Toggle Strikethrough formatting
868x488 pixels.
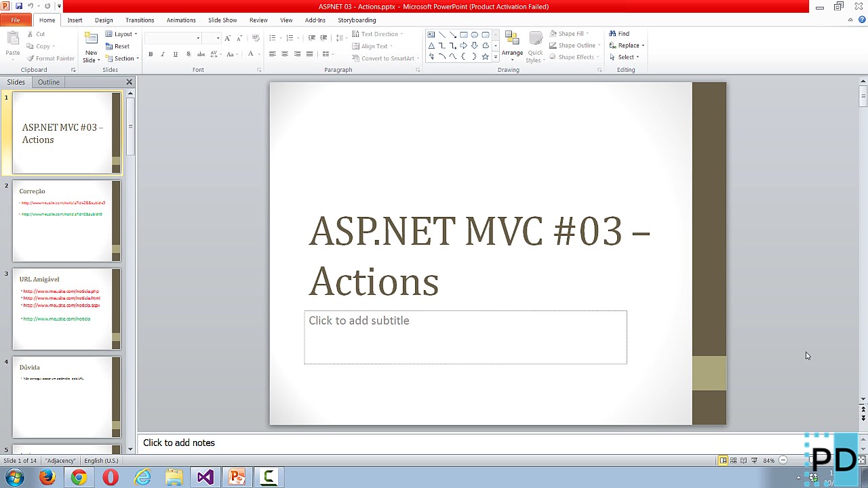201,54
